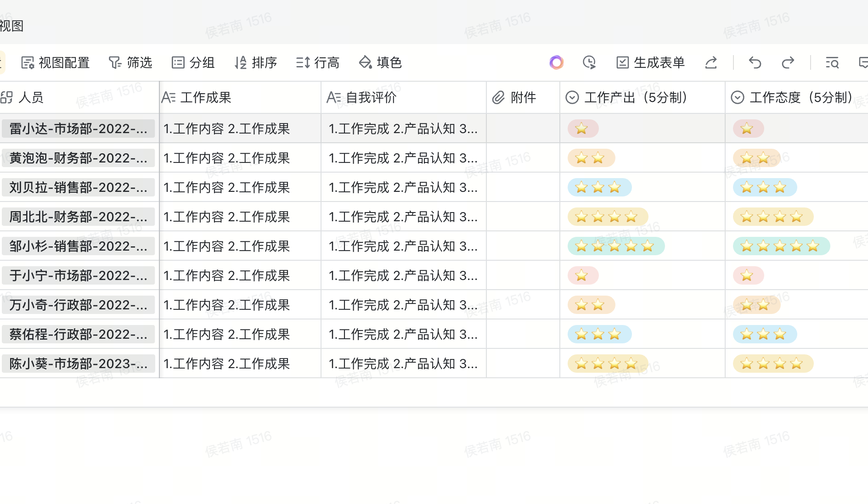The image size is (868, 504).
Task: Select the 工作成果 column header
Action: (206, 97)
